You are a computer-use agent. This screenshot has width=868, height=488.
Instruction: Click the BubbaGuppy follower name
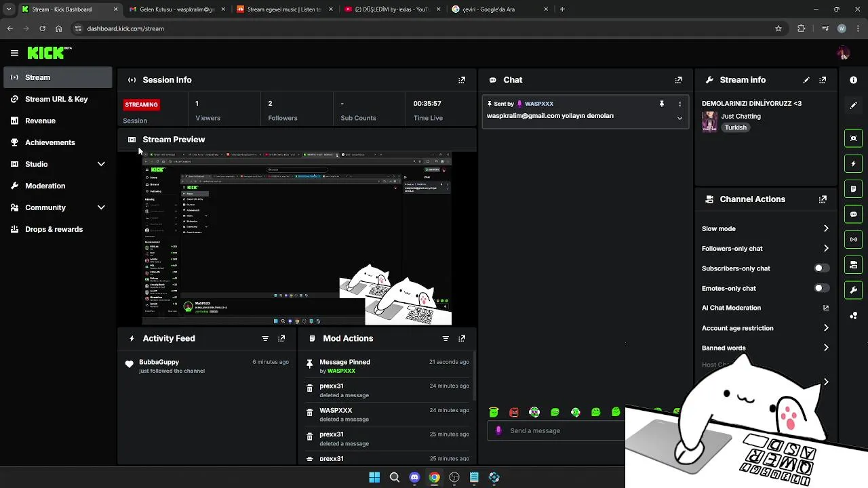(x=159, y=362)
